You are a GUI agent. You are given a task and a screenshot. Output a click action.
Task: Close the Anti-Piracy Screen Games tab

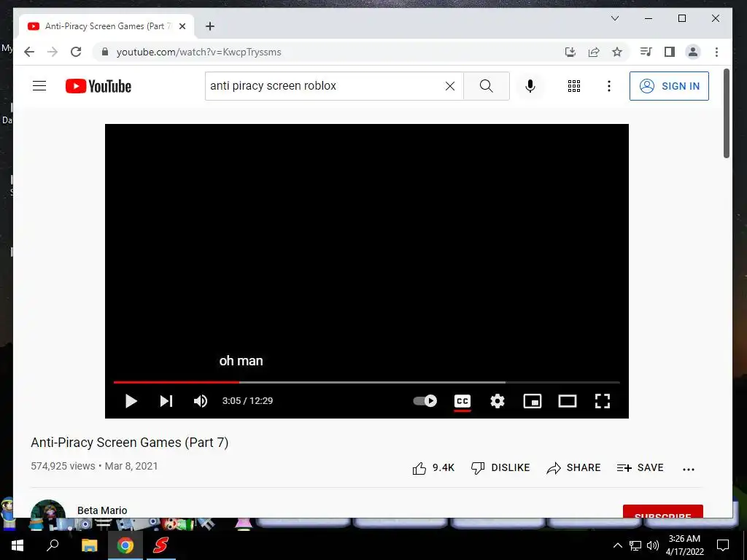point(182,26)
